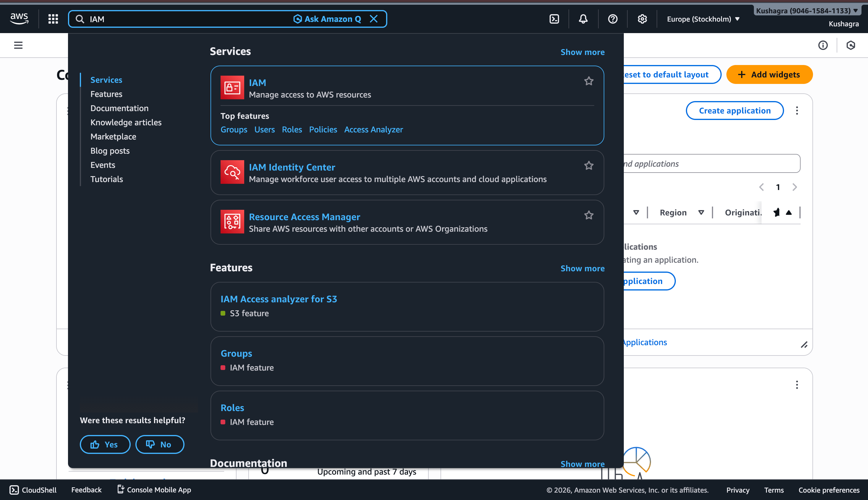Open Cookie preferences in footer
868x500 pixels.
tap(829, 490)
